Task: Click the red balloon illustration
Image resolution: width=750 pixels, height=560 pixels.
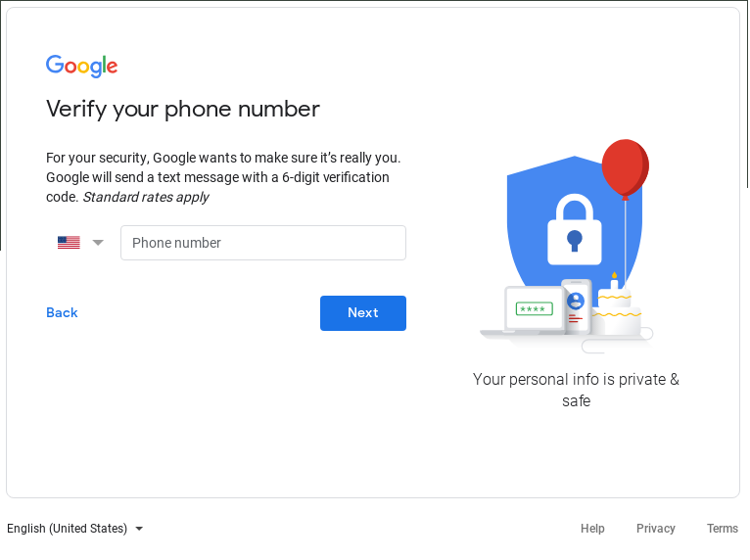Action: click(x=625, y=168)
